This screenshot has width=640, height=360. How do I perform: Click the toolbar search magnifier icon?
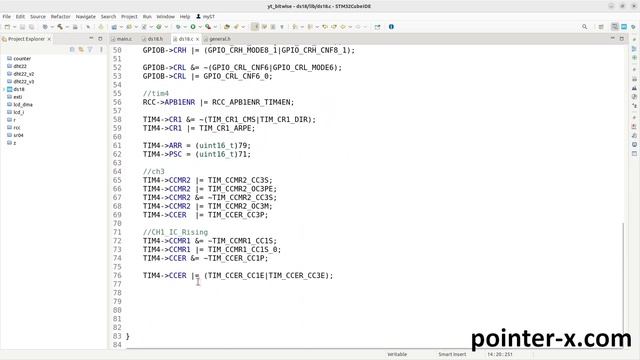[x=584, y=27]
